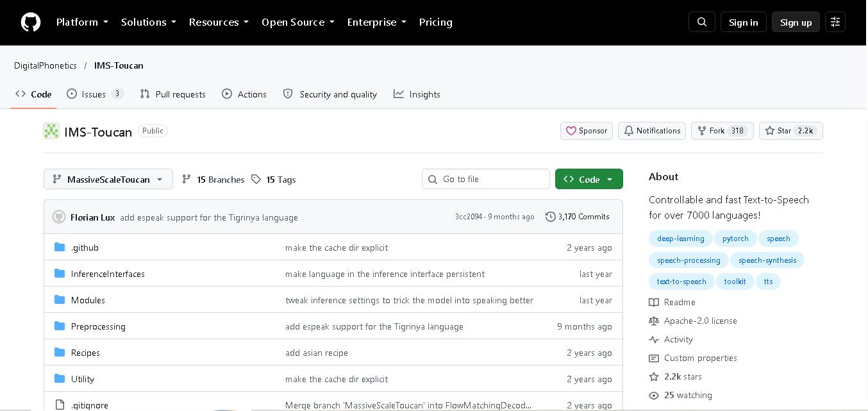
Task: Expand the Platform menu
Action: coord(82,22)
